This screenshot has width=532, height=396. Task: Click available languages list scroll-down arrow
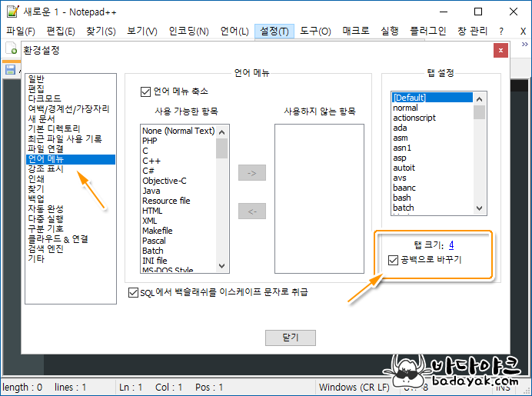point(222,266)
